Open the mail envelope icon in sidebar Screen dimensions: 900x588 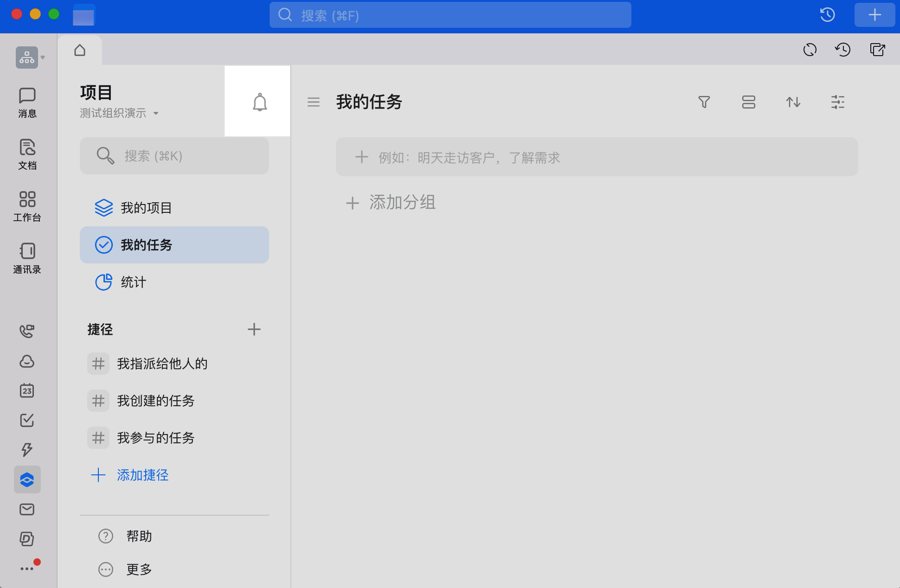click(x=27, y=509)
